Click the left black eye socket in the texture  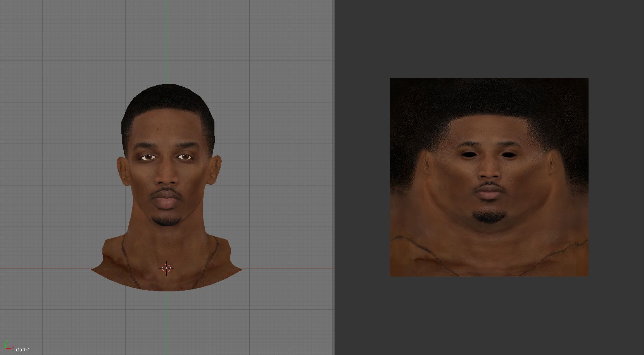click(468, 154)
